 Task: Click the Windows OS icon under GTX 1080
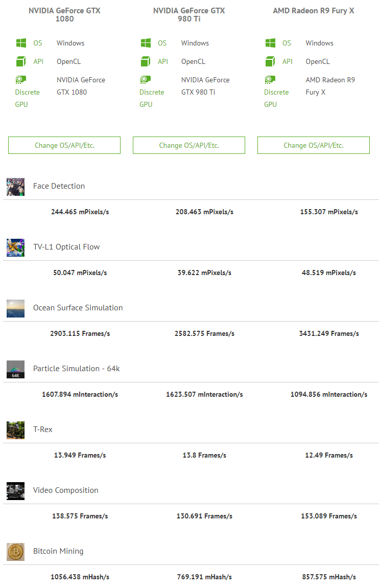[x=20, y=43]
